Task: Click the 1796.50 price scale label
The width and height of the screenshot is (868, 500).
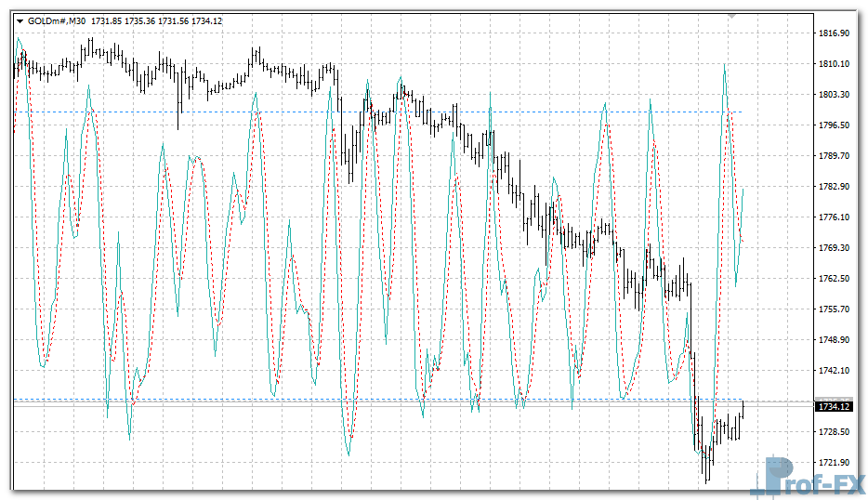Action: pyautogui.click(x=834, y=125)
